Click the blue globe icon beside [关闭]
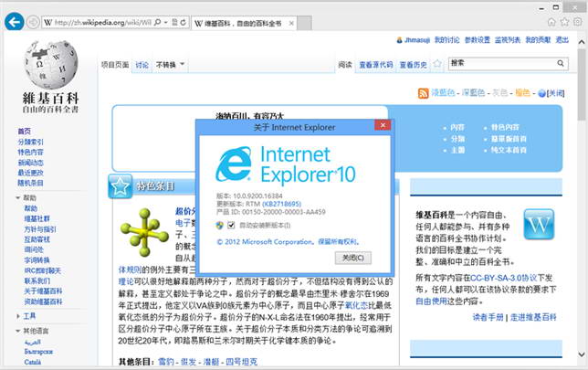The image size is (588, 370). 541,93
